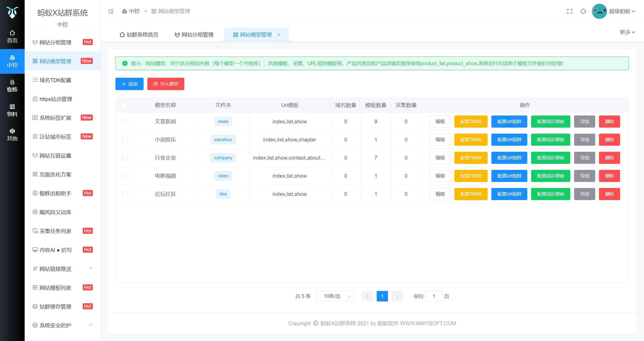Click the 超级蚂蚁 avatar image
The image size is (644, 341).
[599, 11]
